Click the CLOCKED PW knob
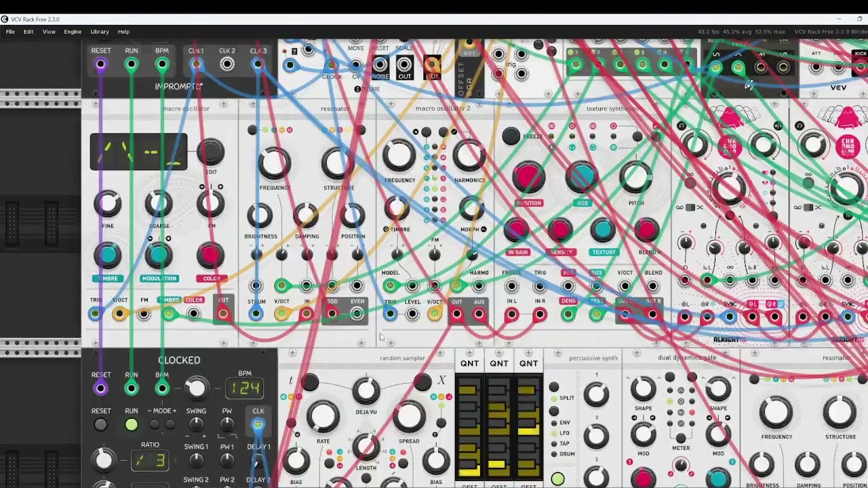This screenshot has height=488, width=868. [227, 425]
